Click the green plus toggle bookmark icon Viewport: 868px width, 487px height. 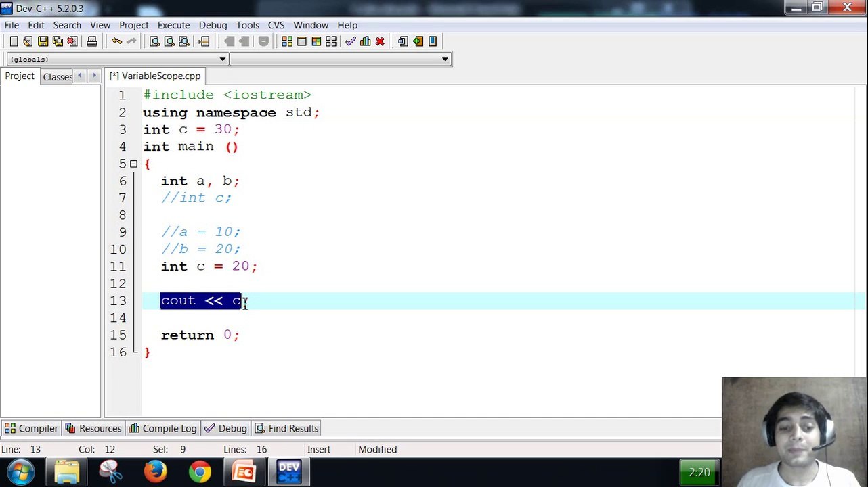click(x=418, y=41)
